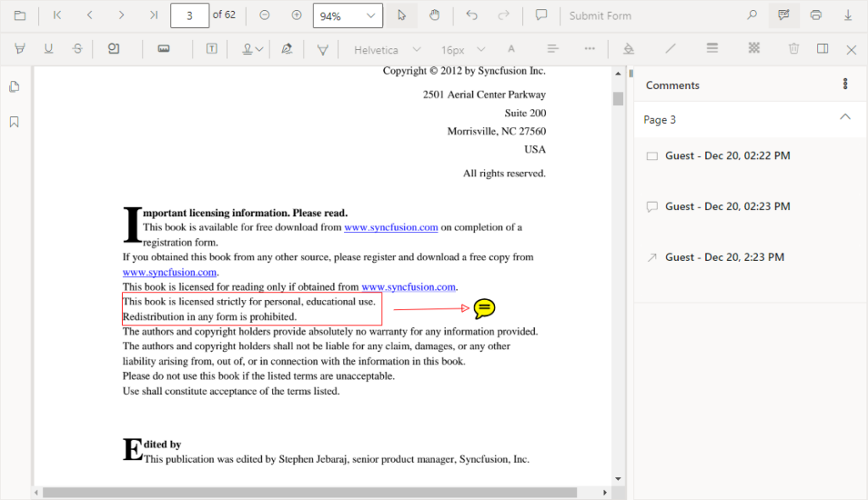
Task: Print the document
Action: [x=816, y=15]
